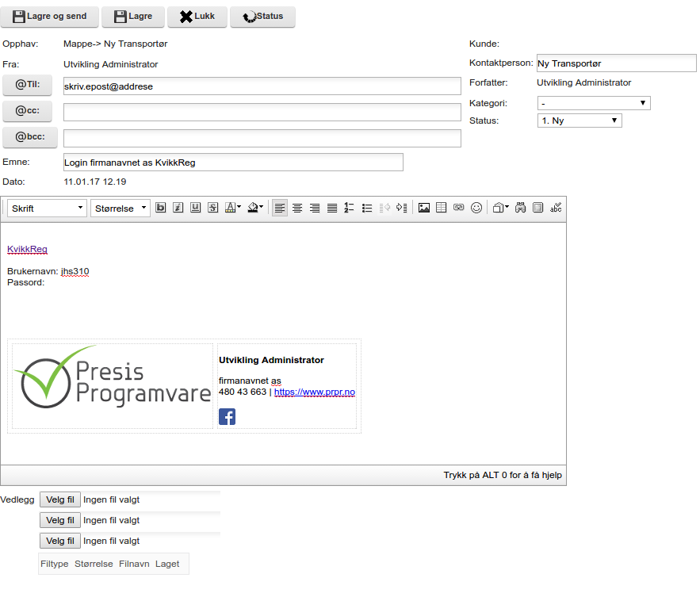Open the Størrelse size dropdown
The image size is (700, 597).
tap(120, 208)
